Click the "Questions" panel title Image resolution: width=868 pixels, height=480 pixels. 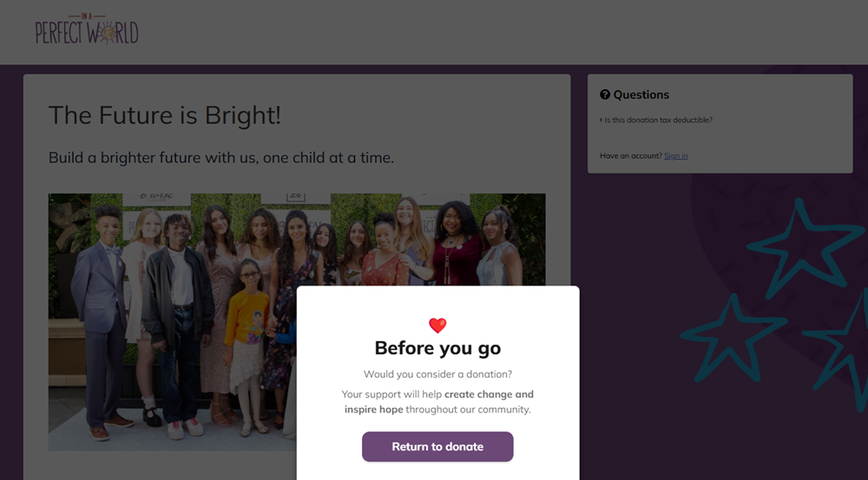(641, 95)
